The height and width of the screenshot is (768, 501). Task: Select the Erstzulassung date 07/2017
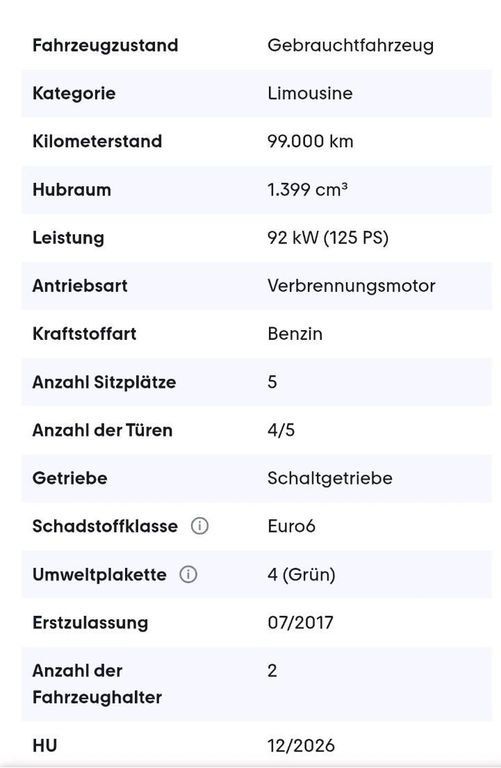[x=300, y=622]
